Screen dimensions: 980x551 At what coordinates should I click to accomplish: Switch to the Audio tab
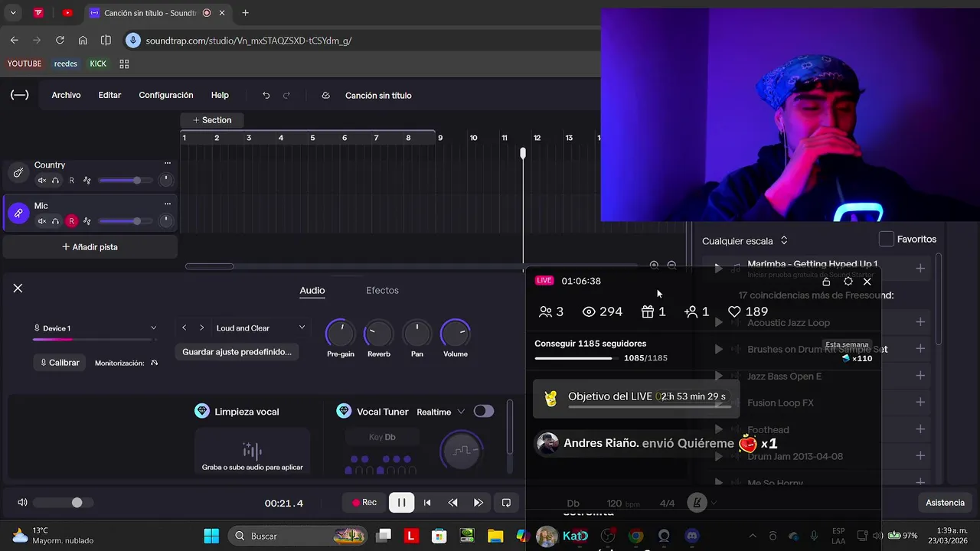click(x=312, y=290)
